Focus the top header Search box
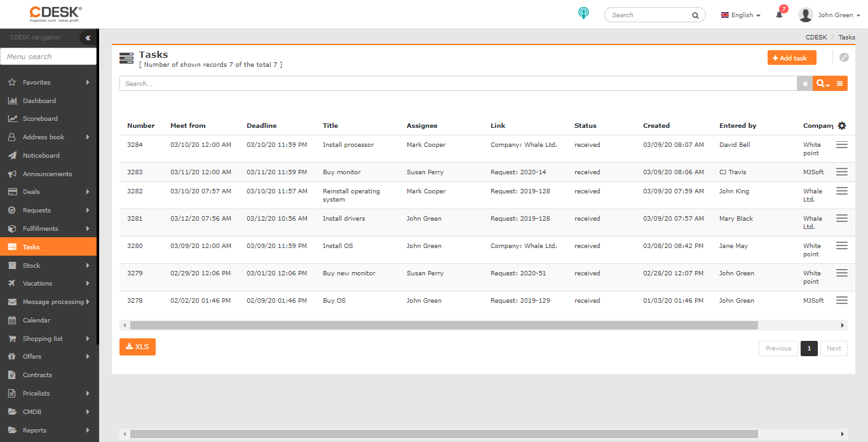The image size is (868, 442). [x=654, y=15]
